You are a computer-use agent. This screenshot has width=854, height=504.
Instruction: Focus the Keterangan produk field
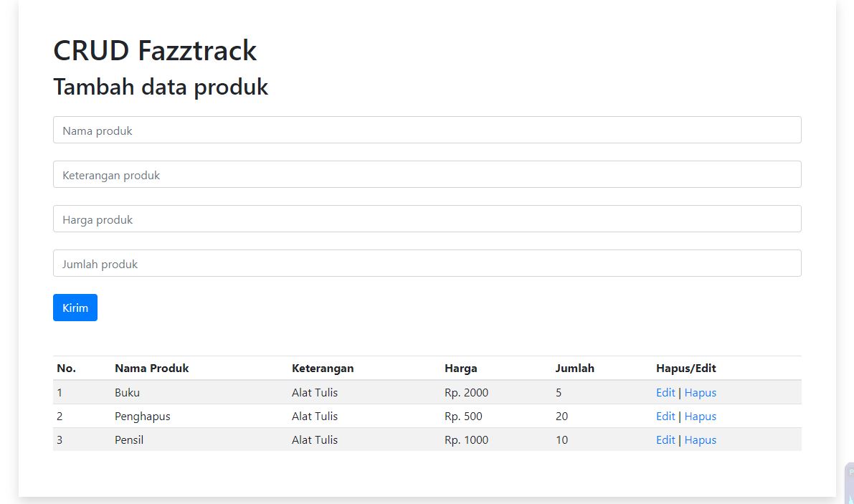[x=427, y=175]
